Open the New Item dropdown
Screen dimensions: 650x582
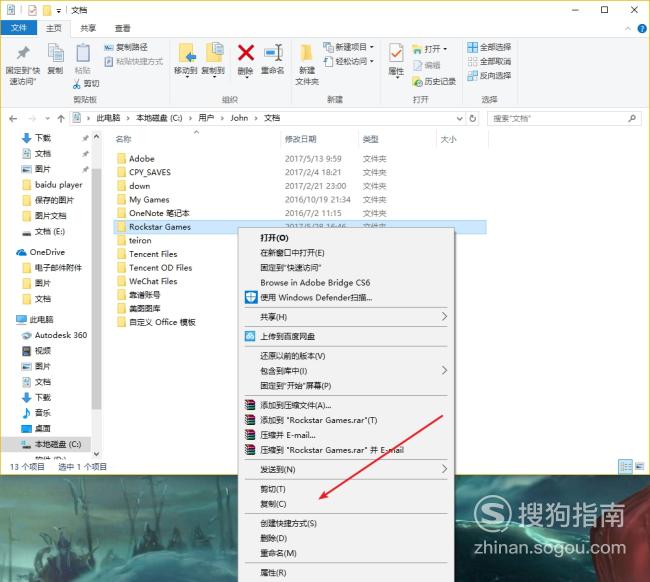pos(349,47)
